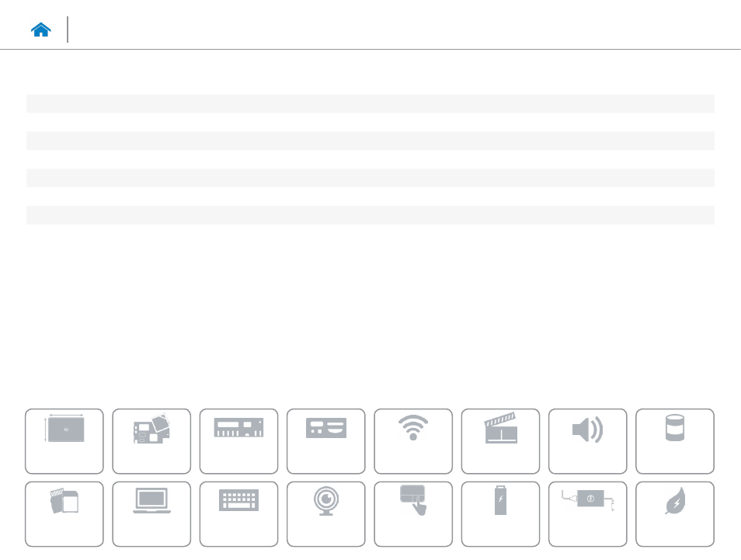The height and width of the screenshot is (560, 741).
Task: Click the blue Home icon
Action: pos(41,30)
